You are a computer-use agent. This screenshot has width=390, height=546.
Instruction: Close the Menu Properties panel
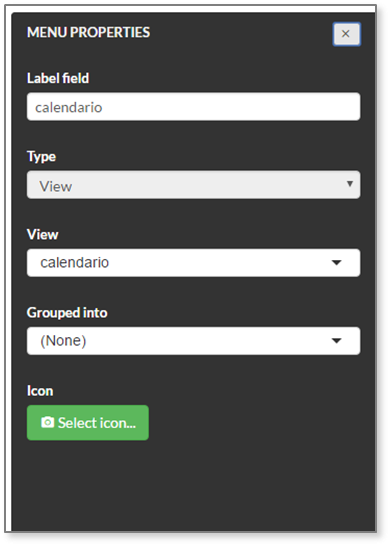click(x=346, y=34)
